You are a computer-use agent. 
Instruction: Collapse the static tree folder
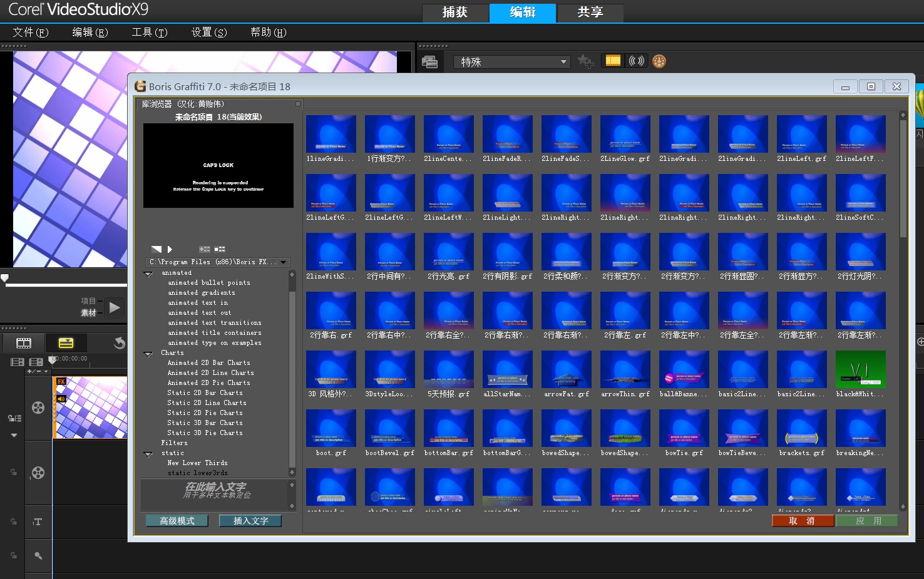click(148, 454)
